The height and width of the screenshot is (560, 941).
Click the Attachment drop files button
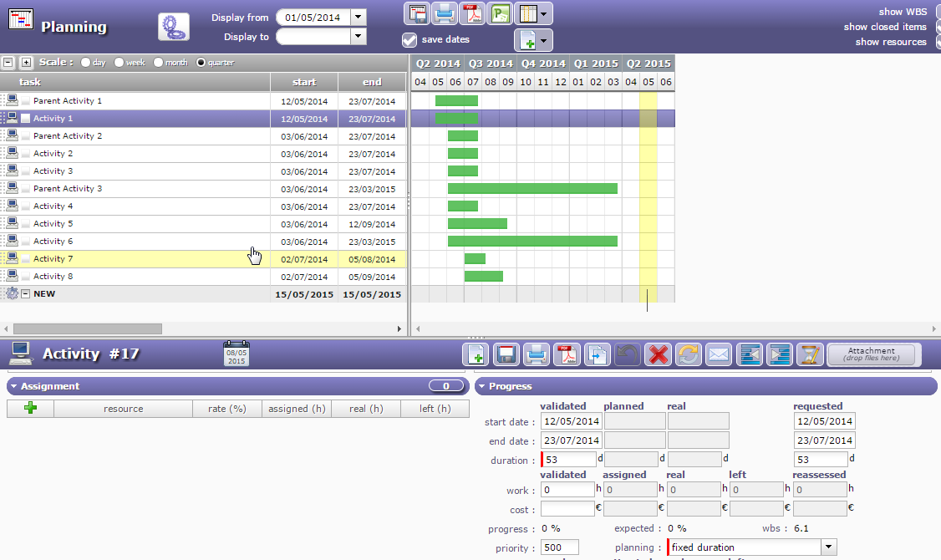tap(871, 354)
